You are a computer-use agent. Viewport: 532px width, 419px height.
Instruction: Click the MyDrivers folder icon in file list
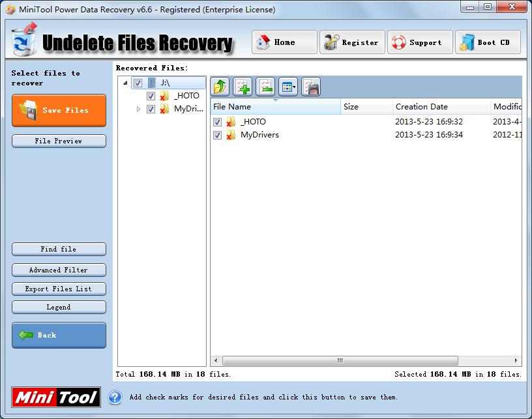[x=231, y=135]
